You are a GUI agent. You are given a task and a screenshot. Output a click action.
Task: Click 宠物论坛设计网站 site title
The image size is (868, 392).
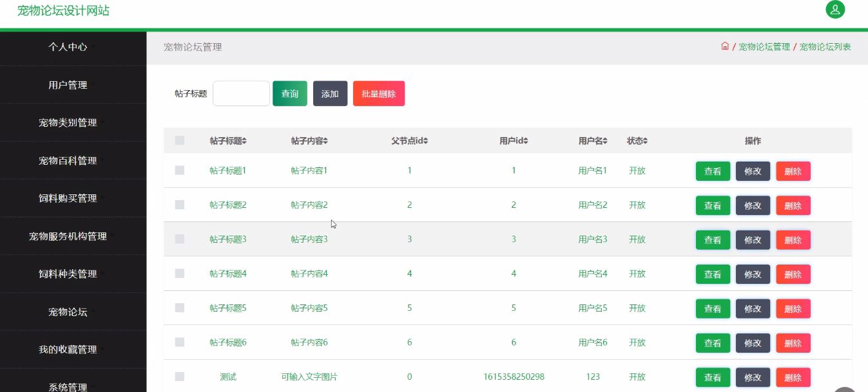[x=63, y=10]
